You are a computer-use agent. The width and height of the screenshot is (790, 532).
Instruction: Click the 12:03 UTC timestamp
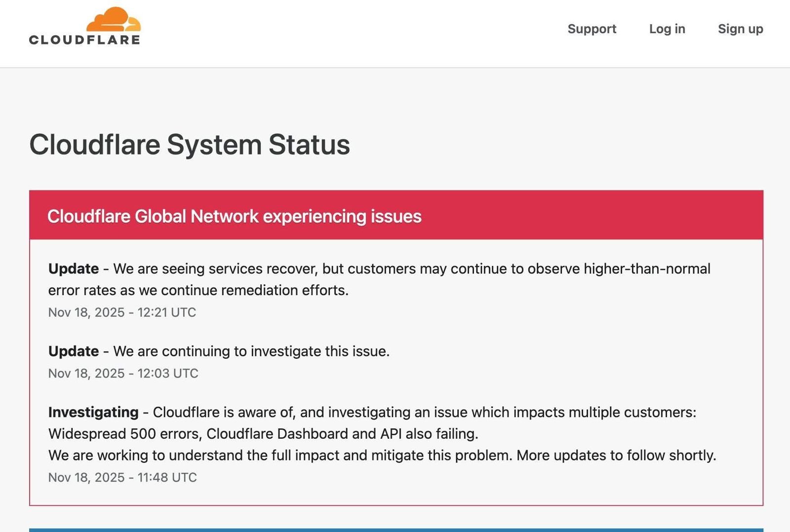123,374
